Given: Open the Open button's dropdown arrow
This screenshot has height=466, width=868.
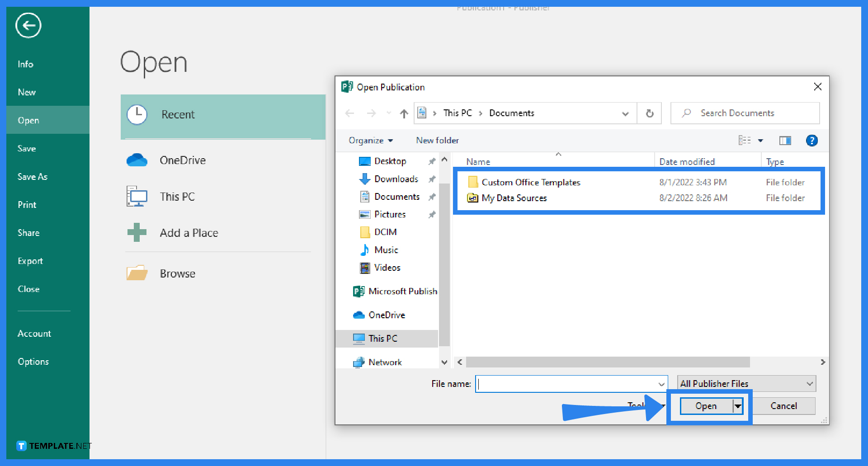Looking at the screenshot, I should tap(737, 406).
